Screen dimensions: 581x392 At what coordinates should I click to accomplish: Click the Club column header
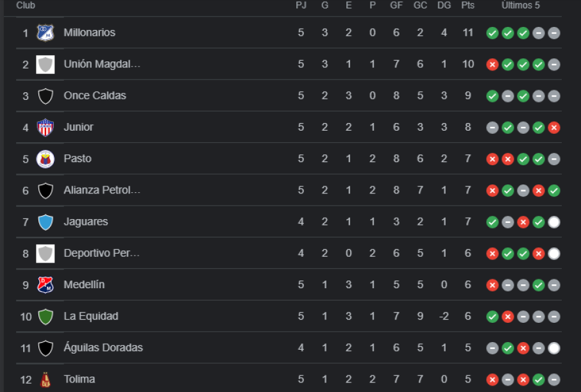coord(26,6)
